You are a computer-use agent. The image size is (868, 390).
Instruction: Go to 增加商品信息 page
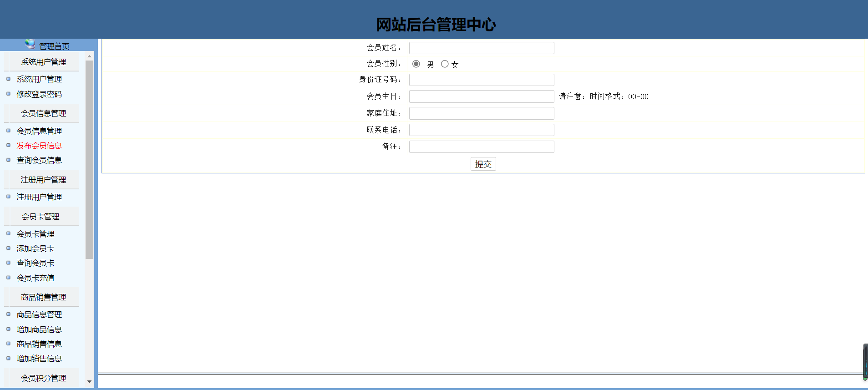(39, 329)
